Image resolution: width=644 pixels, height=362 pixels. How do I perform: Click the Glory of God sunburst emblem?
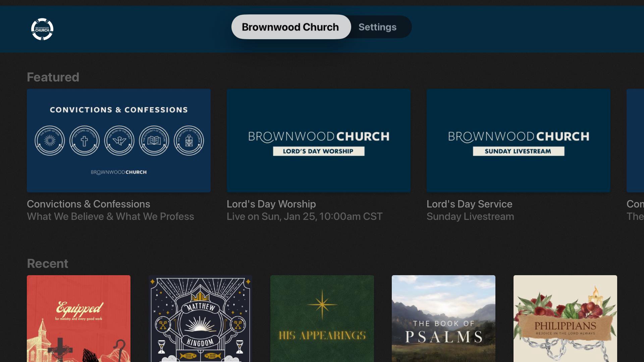click(x=50, y=140)
